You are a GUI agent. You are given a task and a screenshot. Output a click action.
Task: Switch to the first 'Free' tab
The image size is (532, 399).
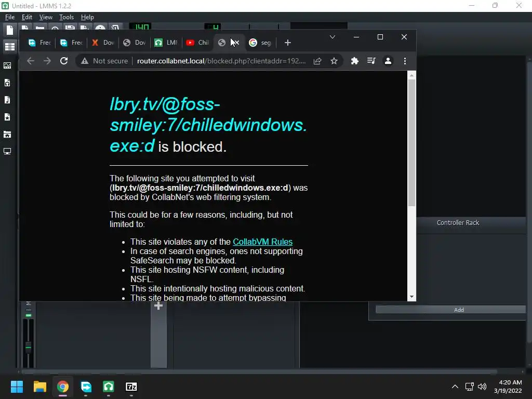[39, 43]
